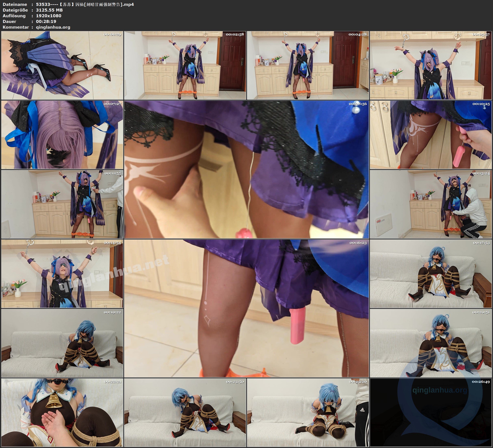
Task: Select the large frame stamped 00:16:23
Action: pyautogui.click(x=247, y=308)
